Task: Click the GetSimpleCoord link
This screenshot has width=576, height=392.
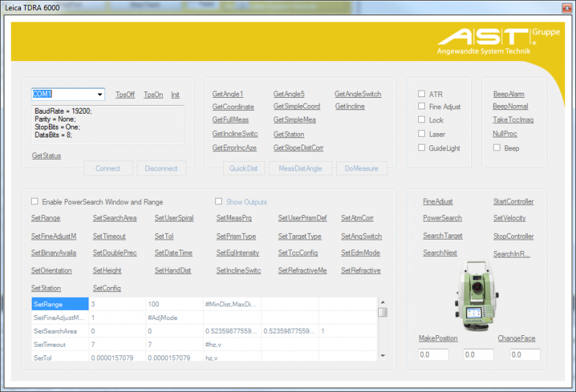Action: click(297, 106)
